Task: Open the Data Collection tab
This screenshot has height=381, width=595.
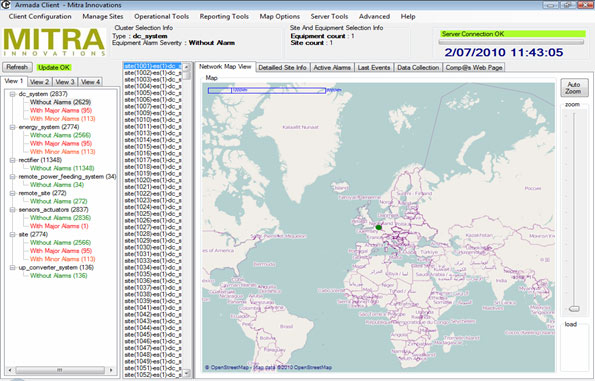Action: (x=418, y=68)
